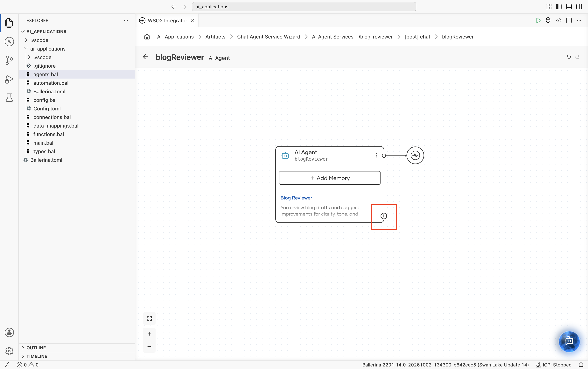The image size is (588, 369).
Task: Open Run and Debug view
Action: pos(9,79)
